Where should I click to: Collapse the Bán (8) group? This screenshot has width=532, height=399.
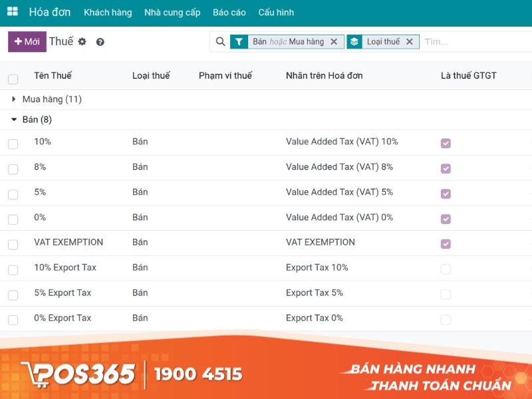(14, 120)
